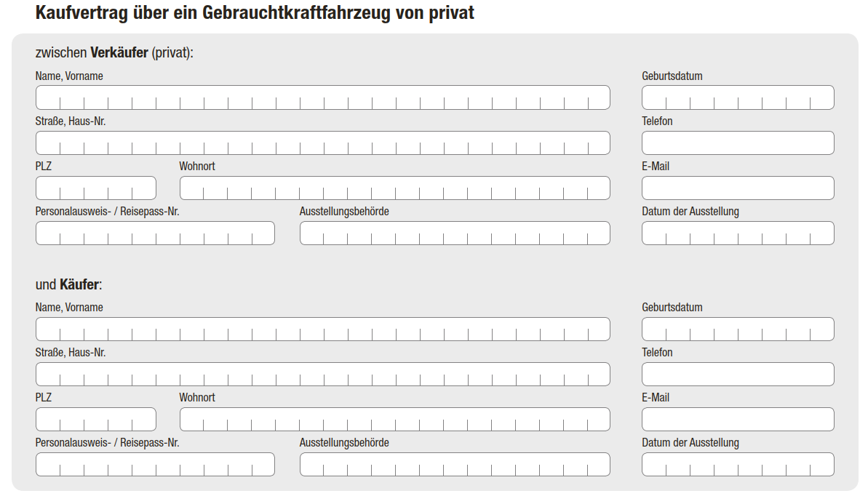
Task: Click the buyer's Wohnort field
Action: tap(394, 420)
